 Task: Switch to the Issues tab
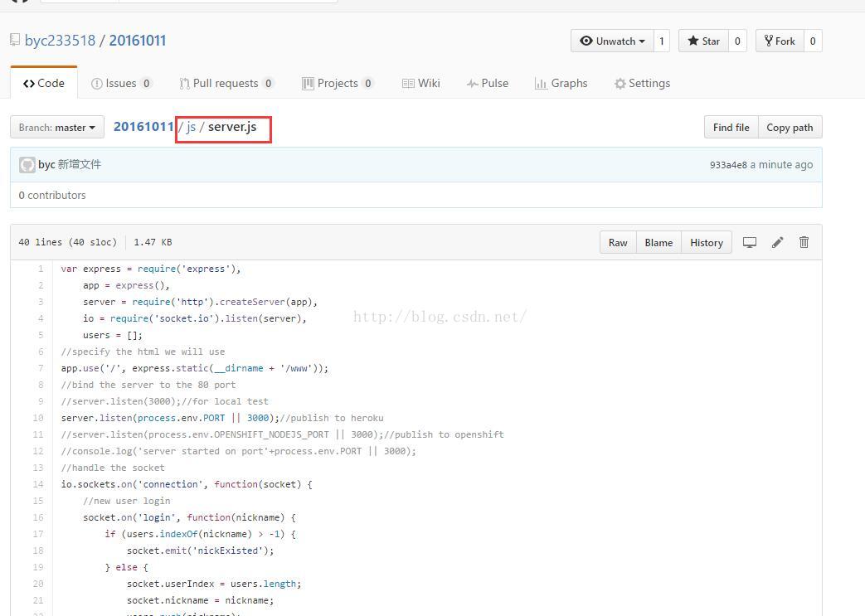click(x=121, y=83)
